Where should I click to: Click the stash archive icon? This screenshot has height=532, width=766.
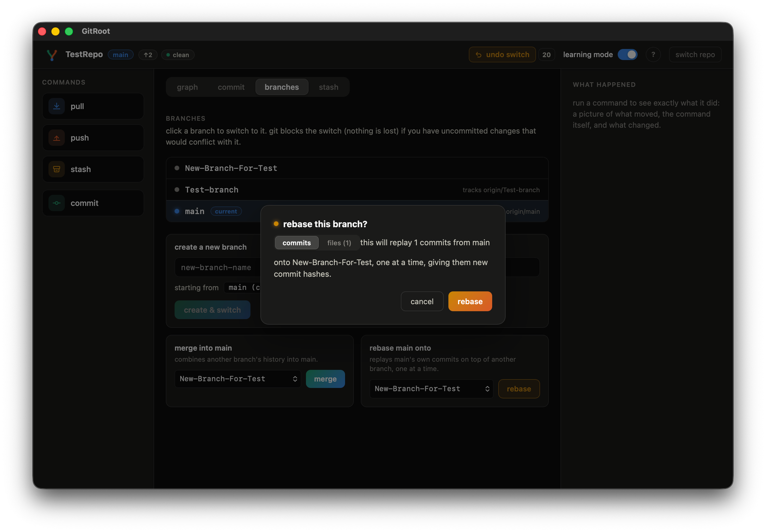pyautogui.click(x=56, y=169)
